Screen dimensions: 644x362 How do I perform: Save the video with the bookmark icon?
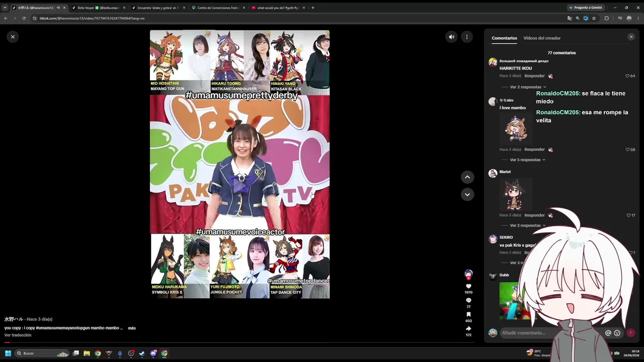(x=468, y=315)
